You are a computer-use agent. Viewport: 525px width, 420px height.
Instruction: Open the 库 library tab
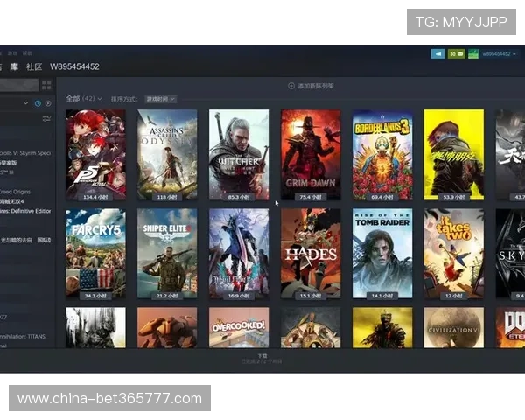(x=15, y=66)
